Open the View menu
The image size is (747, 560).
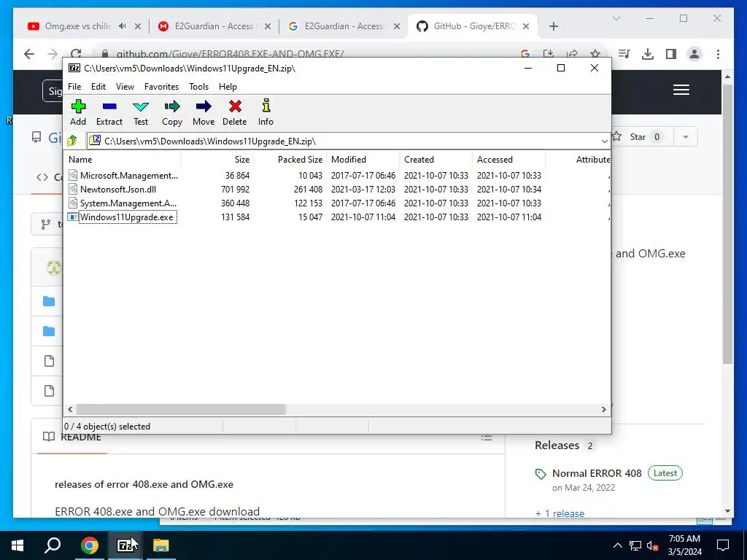[125, 87]
